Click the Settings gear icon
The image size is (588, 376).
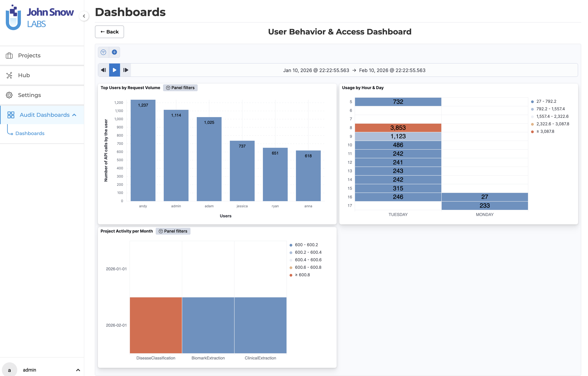9,95
